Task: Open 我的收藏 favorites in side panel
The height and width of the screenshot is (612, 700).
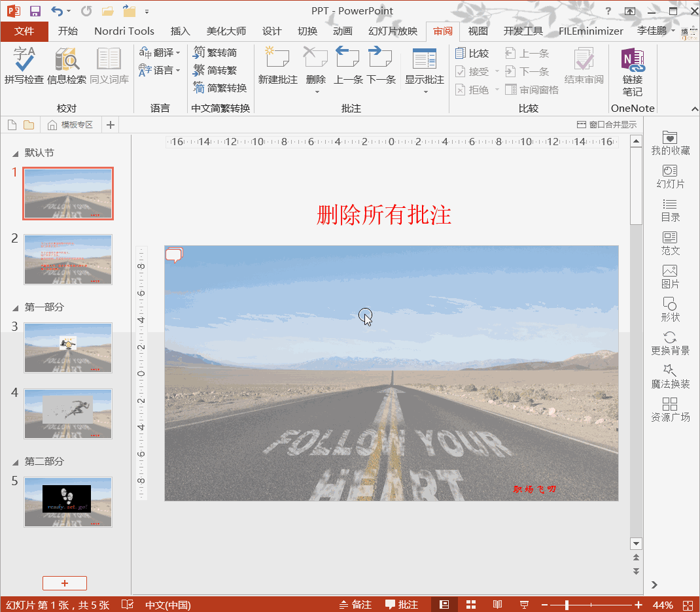Action: 670,144
